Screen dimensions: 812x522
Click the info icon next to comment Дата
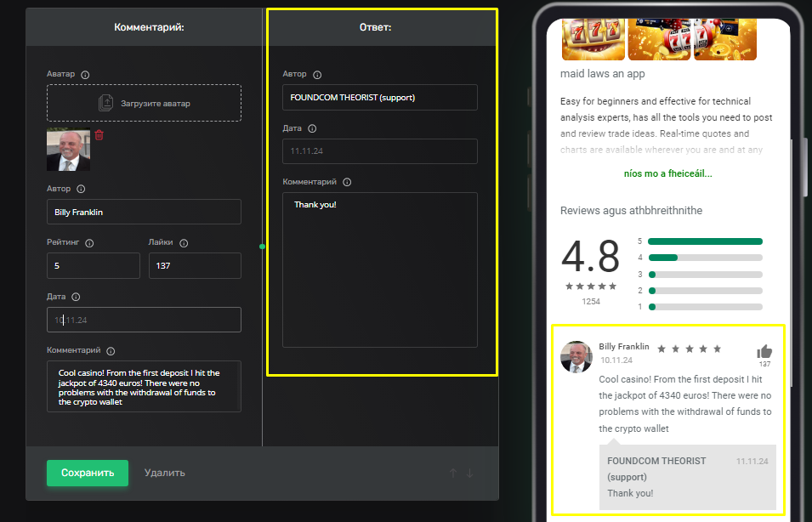coord(76,297)
